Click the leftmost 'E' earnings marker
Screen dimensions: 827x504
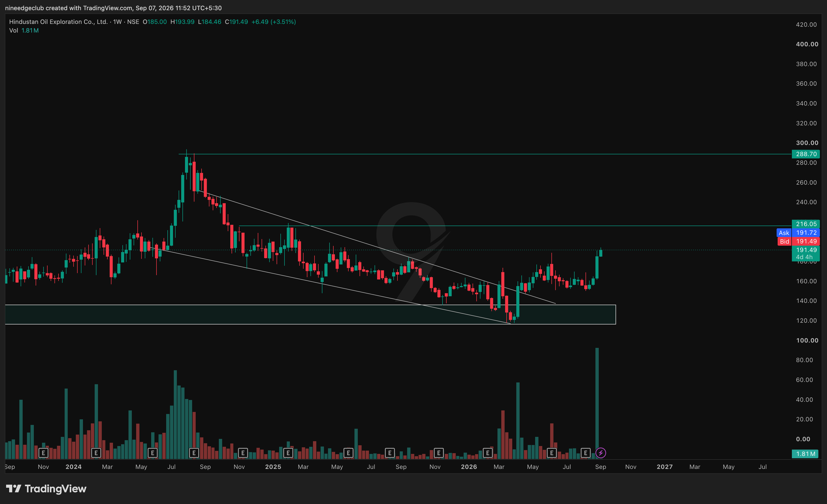[43, 453]
